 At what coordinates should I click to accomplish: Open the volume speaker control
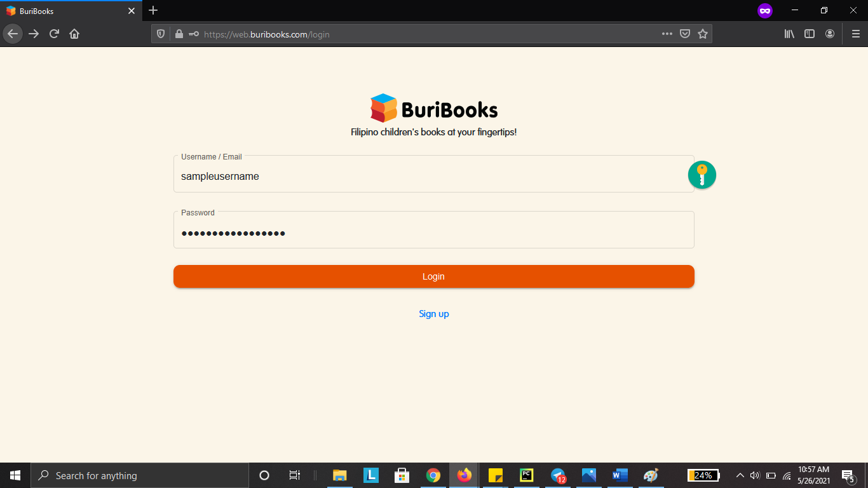755,475
